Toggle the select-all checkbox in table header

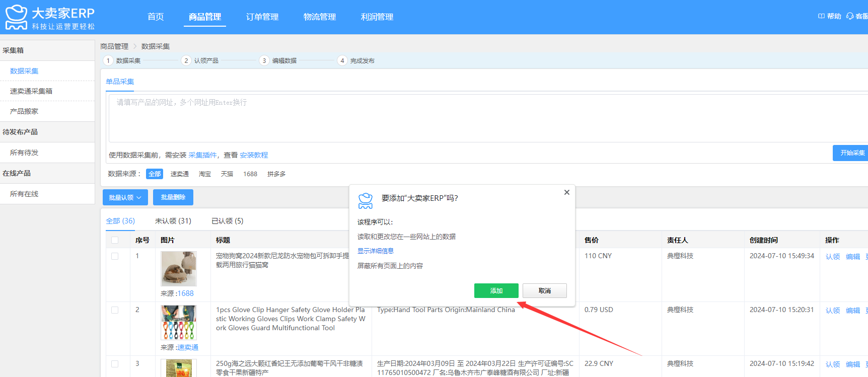(115, 240)
